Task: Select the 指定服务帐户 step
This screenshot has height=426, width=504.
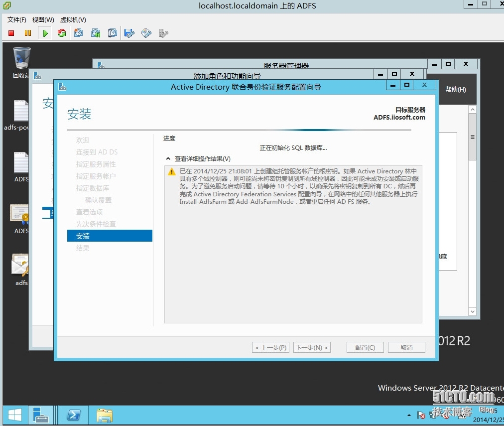Action: (x=96, y=176)
